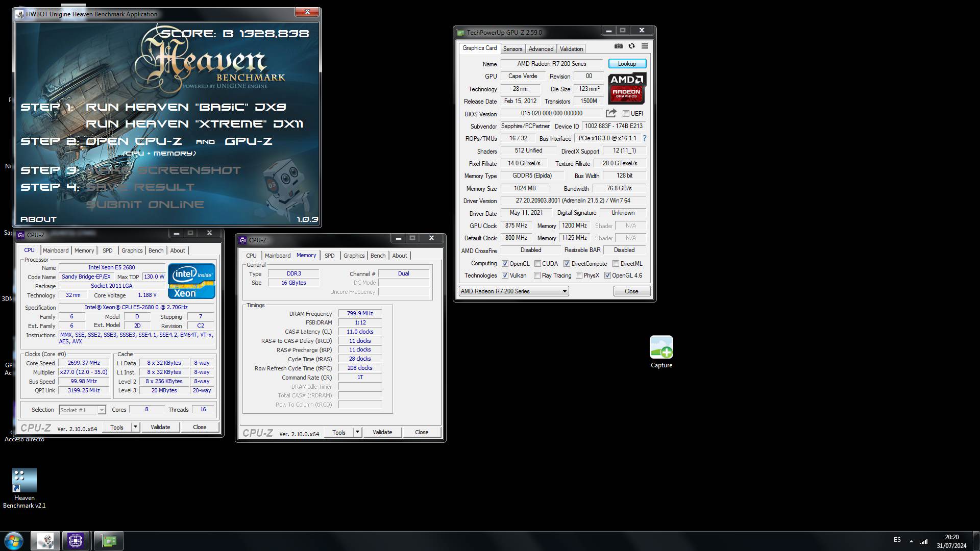Screen dimensions: 980x551
Task: Click ABOUT in Heaven Benchmark app
Action: coord(38,219)
